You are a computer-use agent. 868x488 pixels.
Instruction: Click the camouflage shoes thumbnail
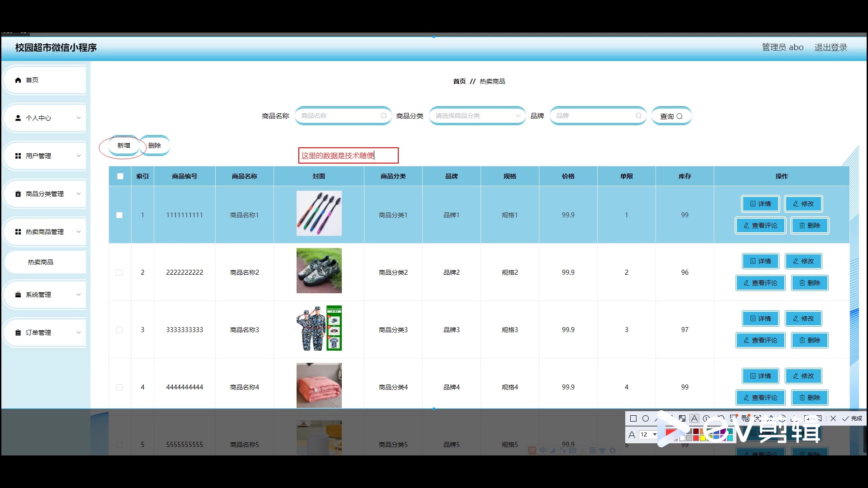point(319,271)
